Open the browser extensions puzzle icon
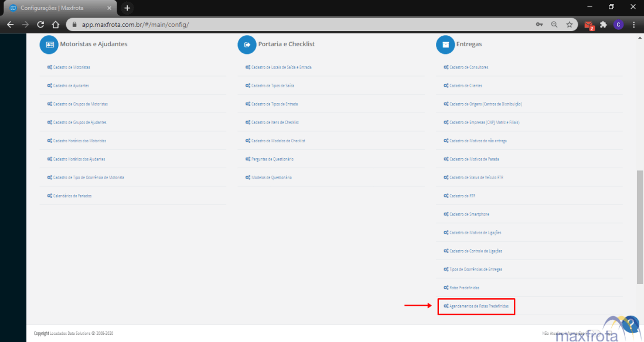 (603, 25)
